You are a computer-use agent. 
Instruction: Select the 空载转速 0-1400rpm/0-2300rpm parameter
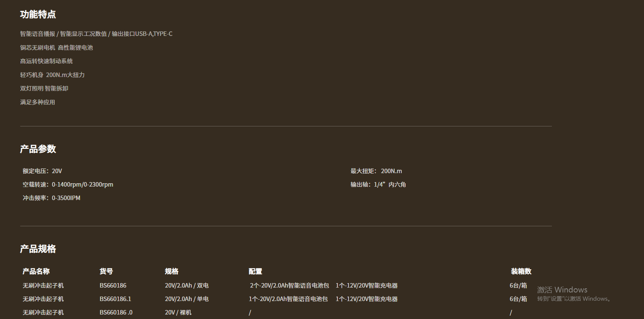click(x=67, y=184)
